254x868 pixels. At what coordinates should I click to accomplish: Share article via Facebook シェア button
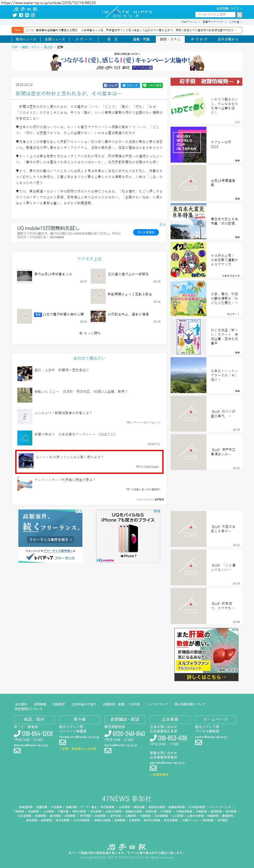click(x=111, y=85)
